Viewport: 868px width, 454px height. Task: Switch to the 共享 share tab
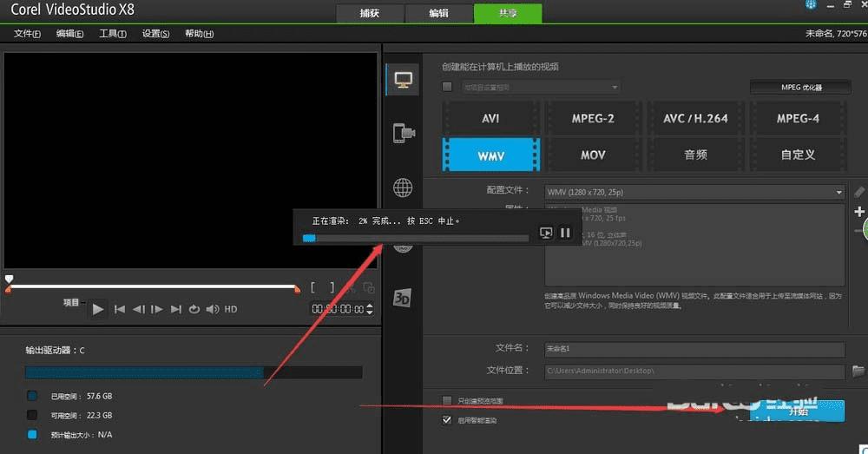508,13
